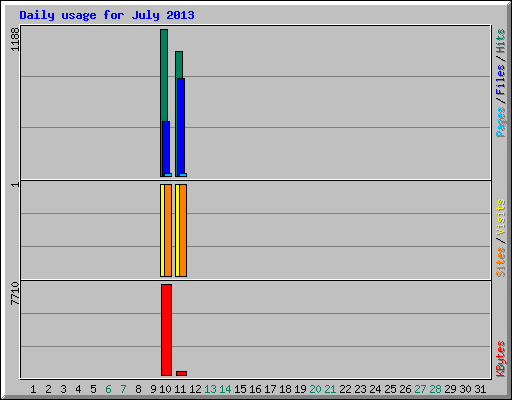
Task: Click the blue Files bar for day 11
Action: pos(181,127)
